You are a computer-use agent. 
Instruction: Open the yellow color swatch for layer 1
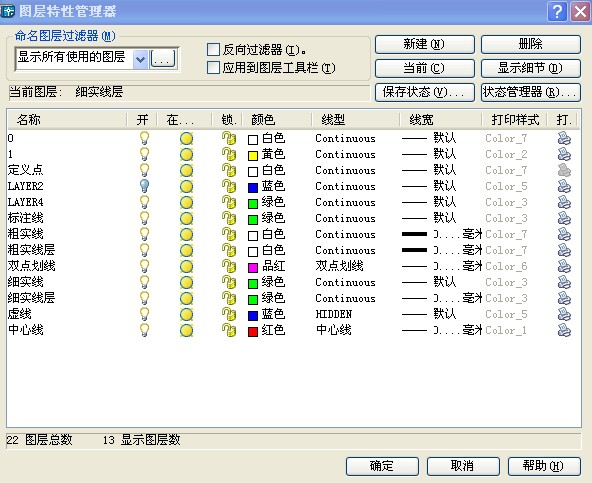(253, 155)
